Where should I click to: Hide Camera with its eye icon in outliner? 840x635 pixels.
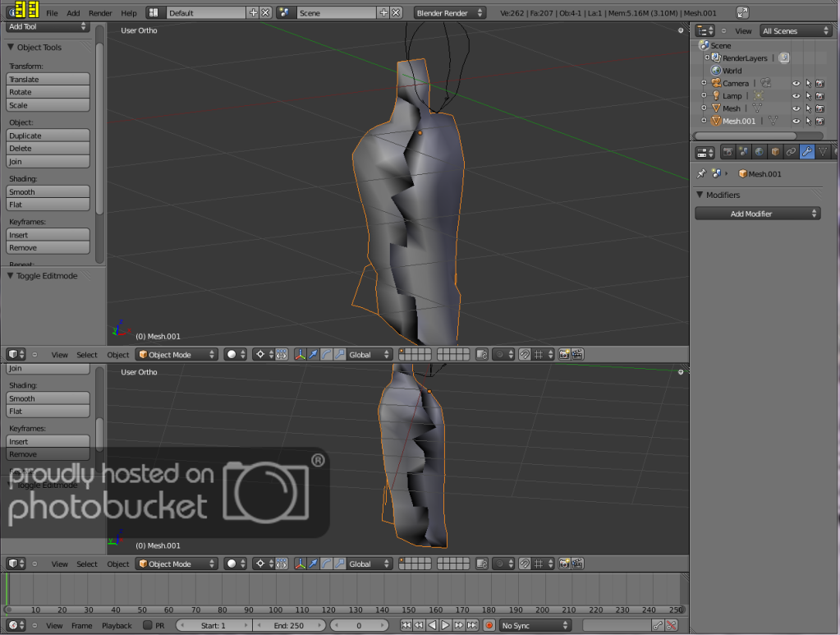796,84
